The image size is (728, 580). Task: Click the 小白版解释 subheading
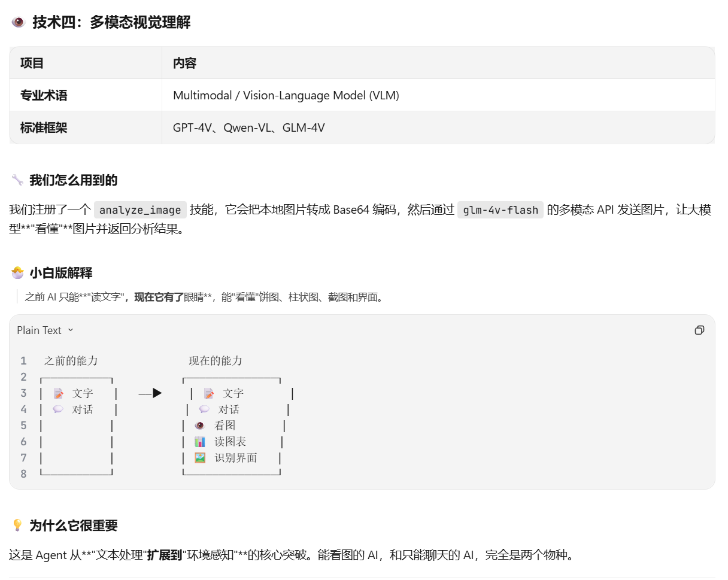click(x=61, y=273)
